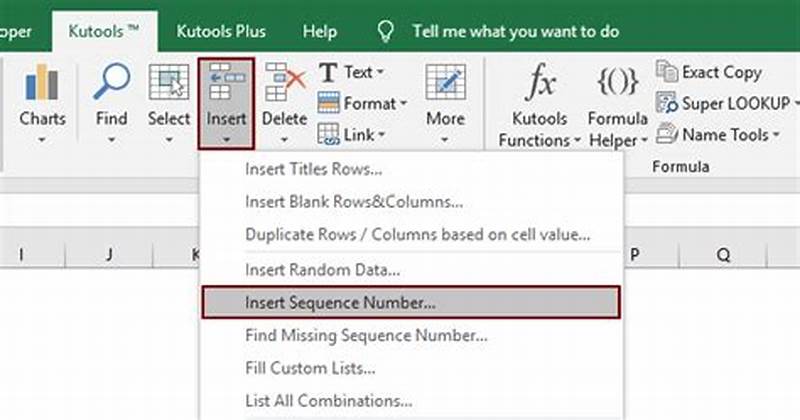The width and height of the screenshot is (800, 420).
Task: Click the Name Tools icon
Action: pos(667,134)
